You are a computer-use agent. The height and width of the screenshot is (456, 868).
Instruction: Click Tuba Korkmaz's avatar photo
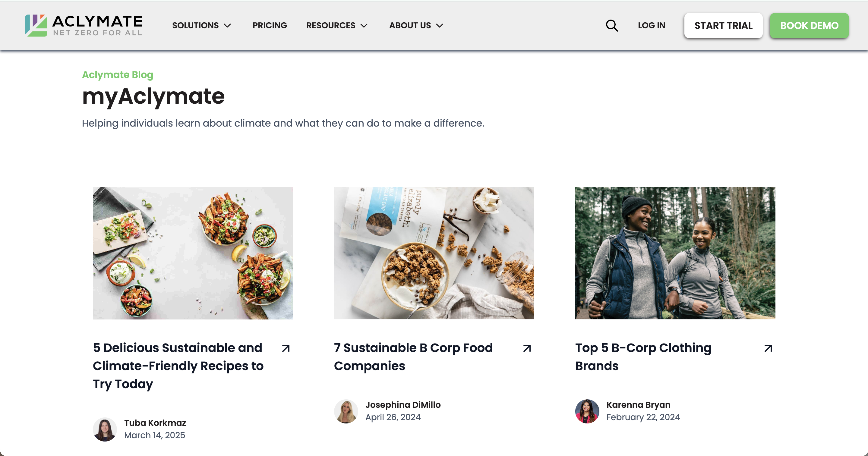pyautogui.click(x=105, y=429)
